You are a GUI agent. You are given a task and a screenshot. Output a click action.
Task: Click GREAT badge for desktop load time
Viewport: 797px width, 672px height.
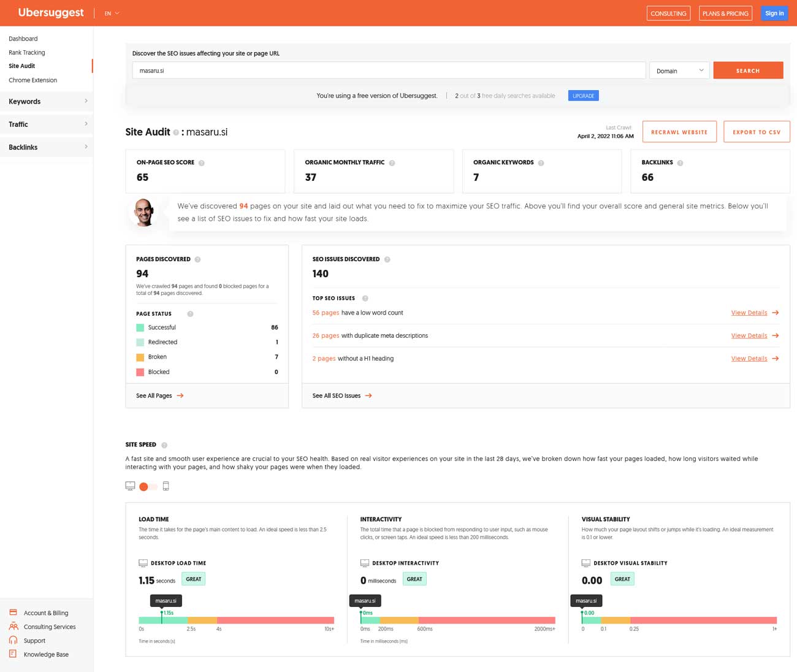[194, 579]
